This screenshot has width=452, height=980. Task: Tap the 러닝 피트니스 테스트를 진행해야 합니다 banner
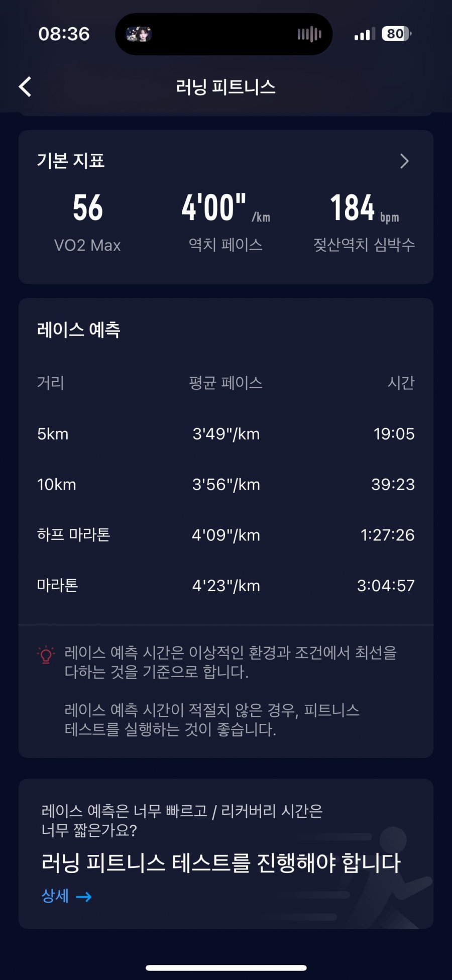226,853
